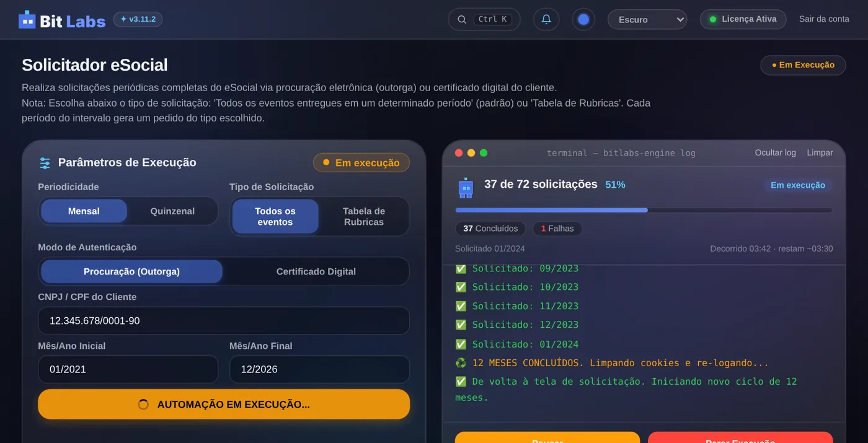Select Todos os eventos request type
The image size is (868, 443).
tap(275, 216)
